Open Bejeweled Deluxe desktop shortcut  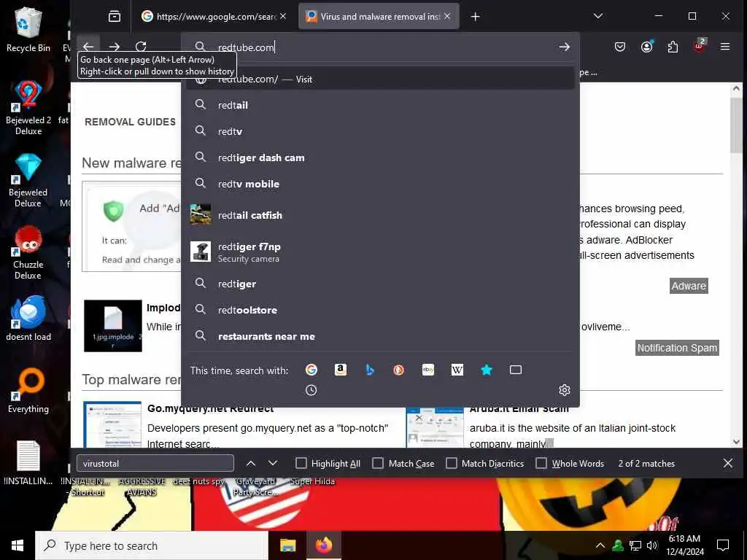(28, 180)
